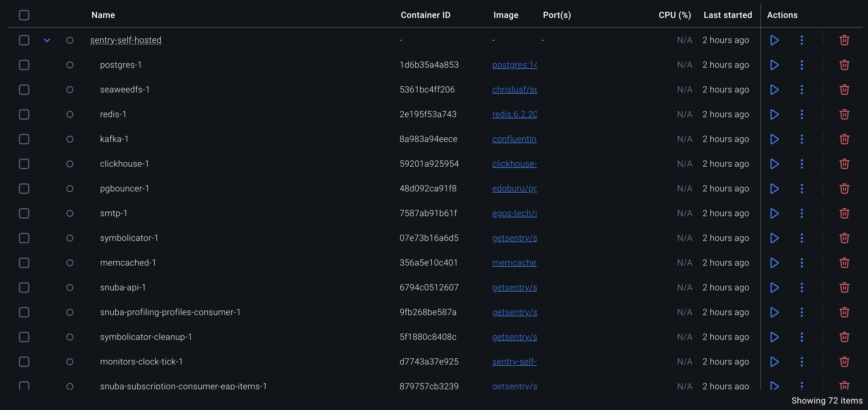This screenshot has width=868, height=410.
Task: Delete the redis-1 container
Action: click(844, 114)
